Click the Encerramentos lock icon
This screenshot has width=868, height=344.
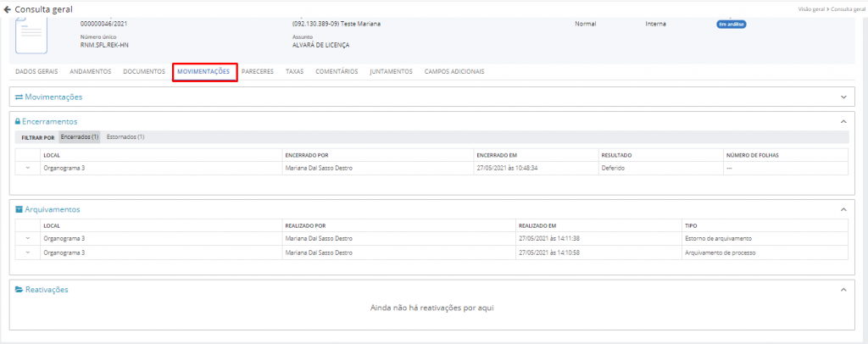coord(18,121)
